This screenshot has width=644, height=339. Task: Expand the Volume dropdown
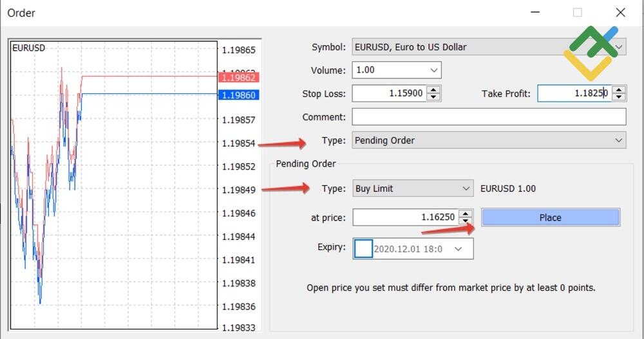click(x=433, y=70)
